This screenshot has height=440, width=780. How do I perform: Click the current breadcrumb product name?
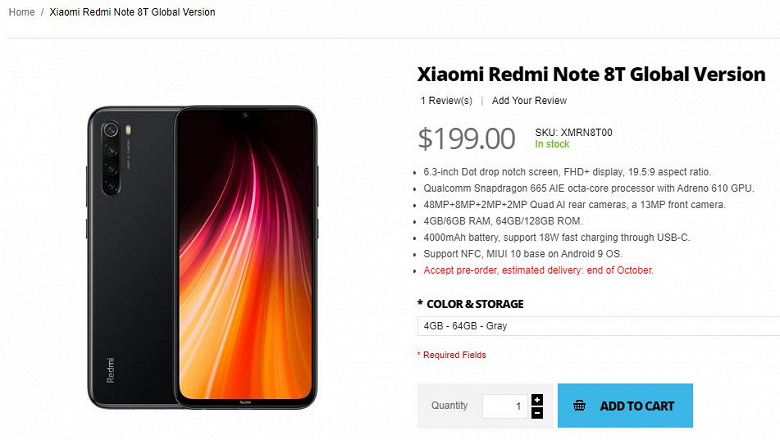(132, 12)
